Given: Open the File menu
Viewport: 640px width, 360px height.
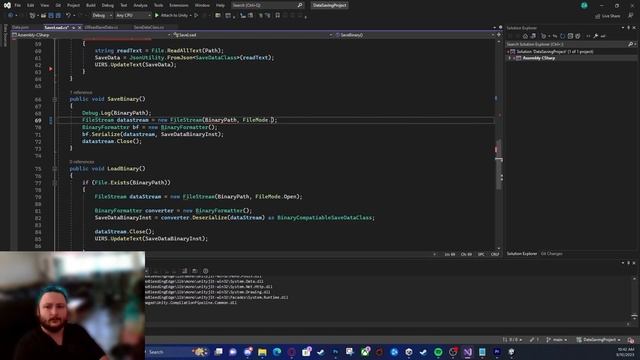Looking at the screenshot, I should click(x=18, y=5).
